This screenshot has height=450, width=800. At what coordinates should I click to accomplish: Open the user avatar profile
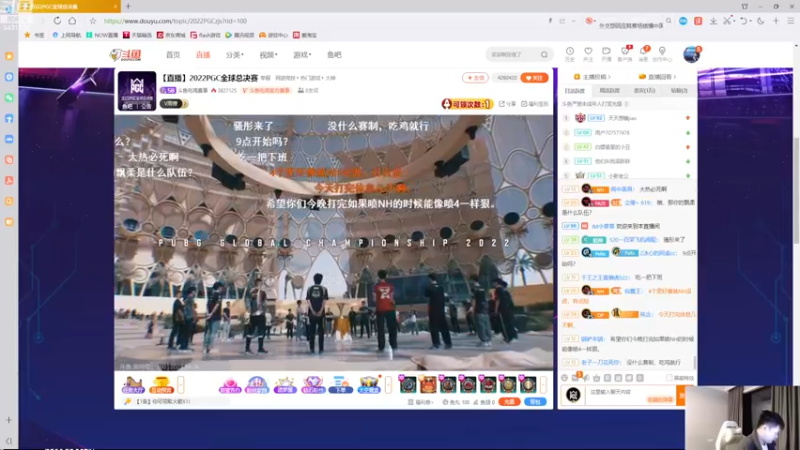coord(691,54)
